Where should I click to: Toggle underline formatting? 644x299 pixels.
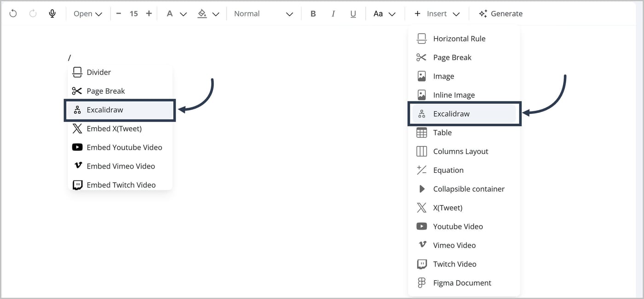pos(353,14)
